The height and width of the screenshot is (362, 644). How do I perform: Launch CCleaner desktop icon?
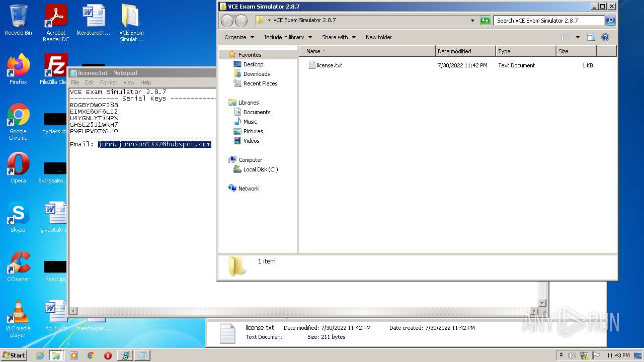pyautogui.click(x=18, y=266)
